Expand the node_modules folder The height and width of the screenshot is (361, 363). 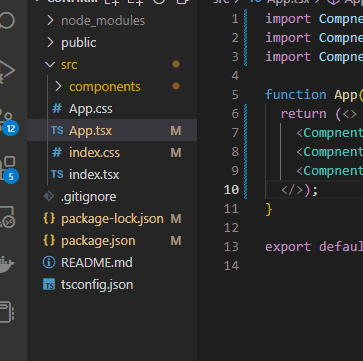tap(50, 21)
